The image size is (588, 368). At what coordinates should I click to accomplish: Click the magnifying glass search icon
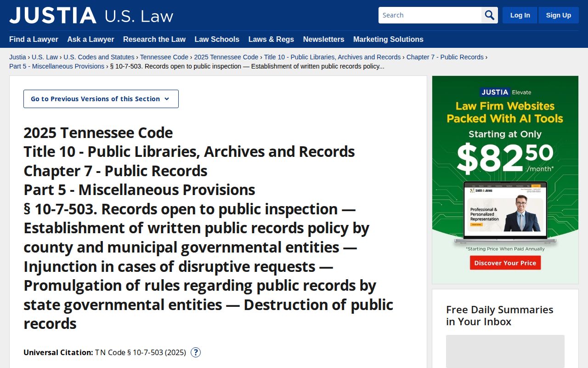[x=490, y=15]
